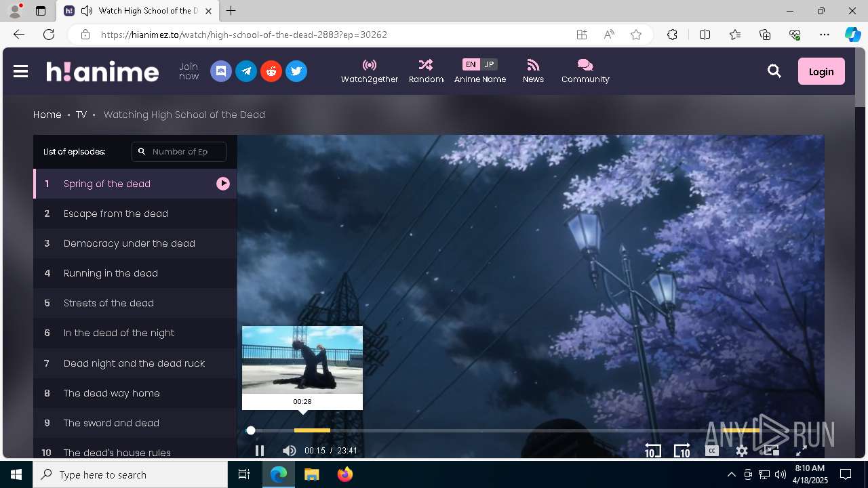
Task: Open Edge Collections
Action: [765, 35]
